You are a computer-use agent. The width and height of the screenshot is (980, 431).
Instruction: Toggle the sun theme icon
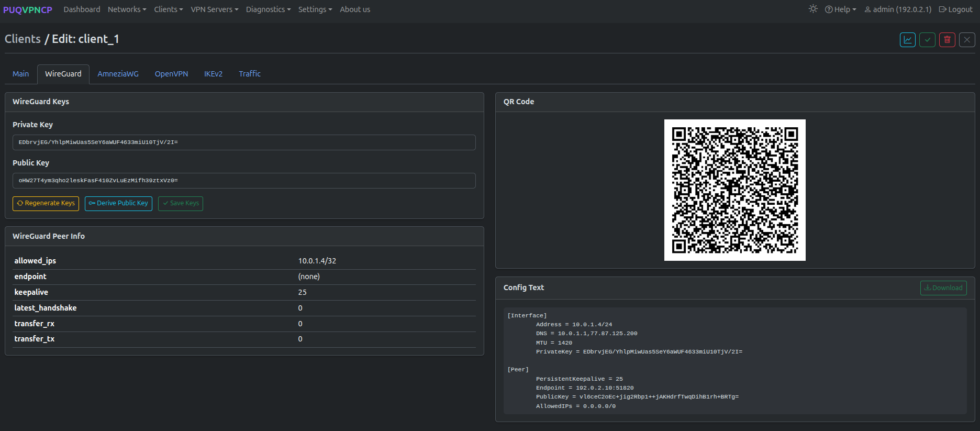click(813, 9)
